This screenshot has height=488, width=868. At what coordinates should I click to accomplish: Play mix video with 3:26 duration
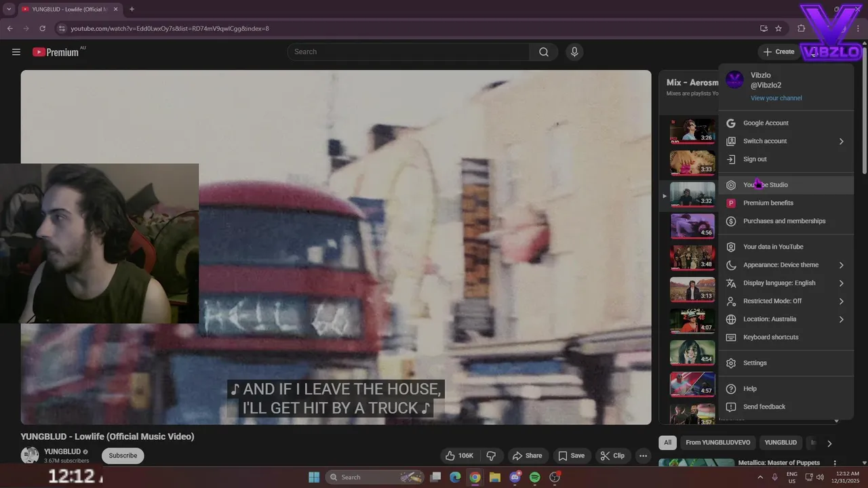692,131
